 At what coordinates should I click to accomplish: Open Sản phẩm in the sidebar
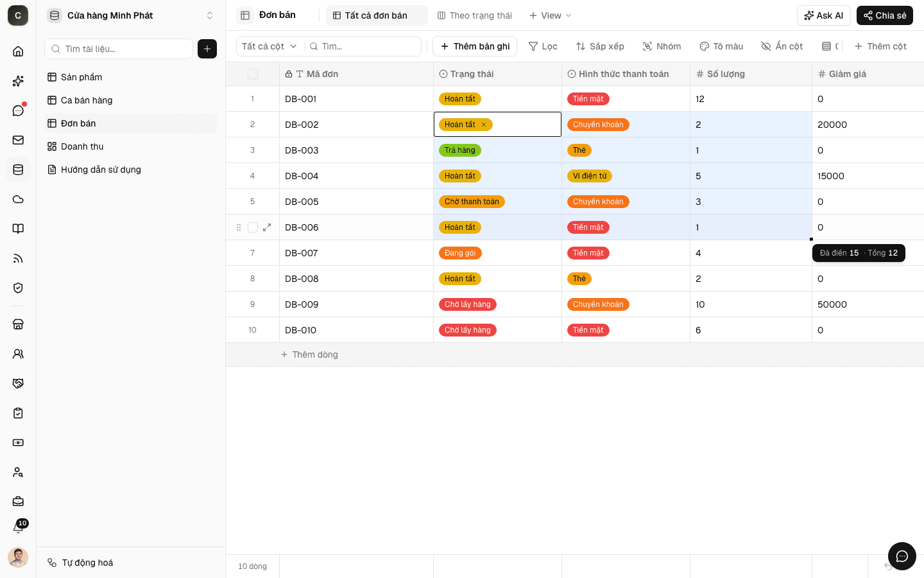pyautogui.click(x=131, y=77)
